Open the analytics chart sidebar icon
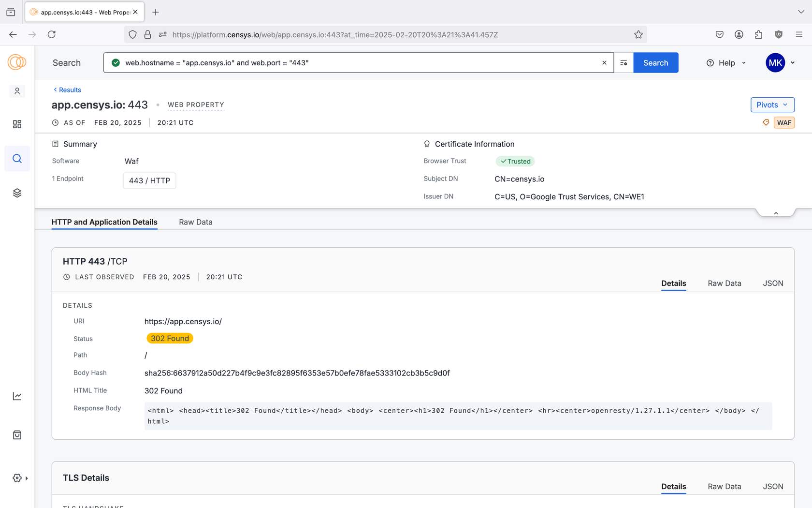The width and height of the screenshot is (812, 508). coord(17,396)
